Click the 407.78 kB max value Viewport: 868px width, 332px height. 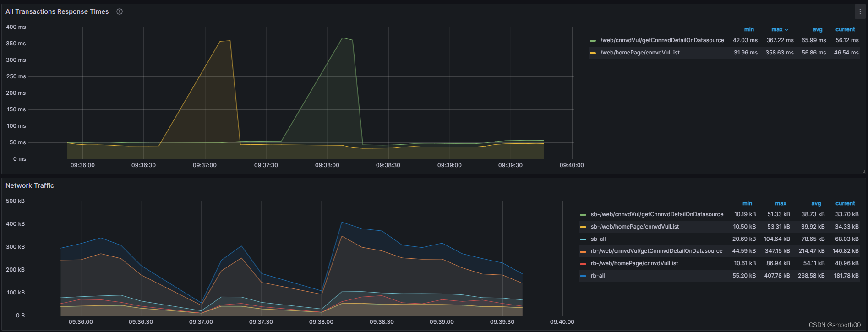[x=777, y=276]
